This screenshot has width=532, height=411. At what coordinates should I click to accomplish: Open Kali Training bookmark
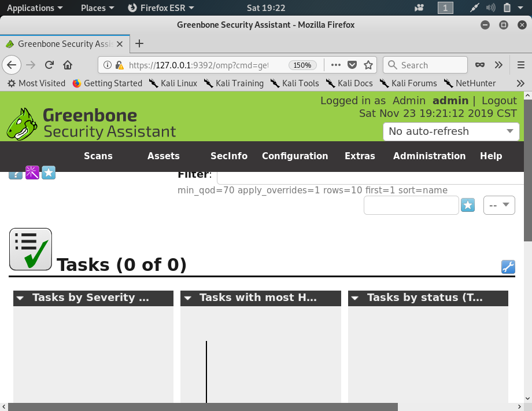pyautogui.click(x=234, y=83)
